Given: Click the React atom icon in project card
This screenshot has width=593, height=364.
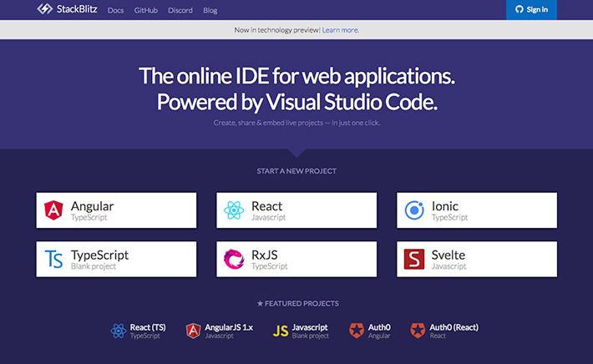Looking at the screenshot, I should point(234,210).
